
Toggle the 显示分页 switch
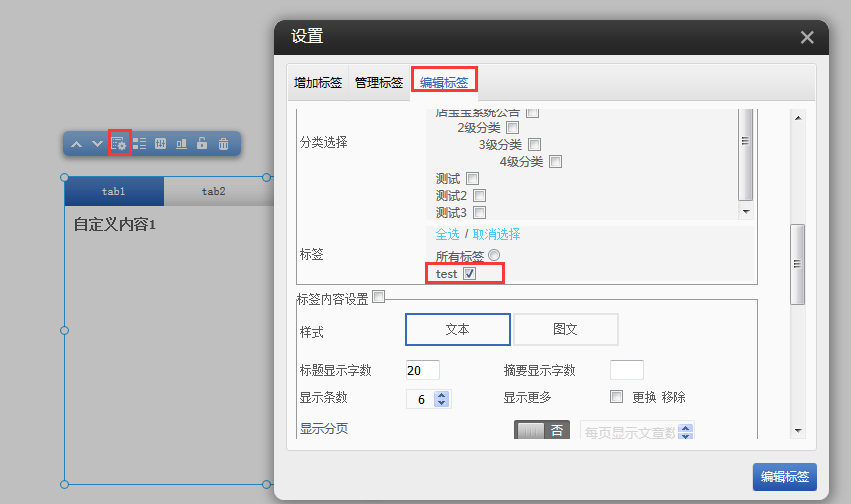pyautogui.click(x=541, y=430)
